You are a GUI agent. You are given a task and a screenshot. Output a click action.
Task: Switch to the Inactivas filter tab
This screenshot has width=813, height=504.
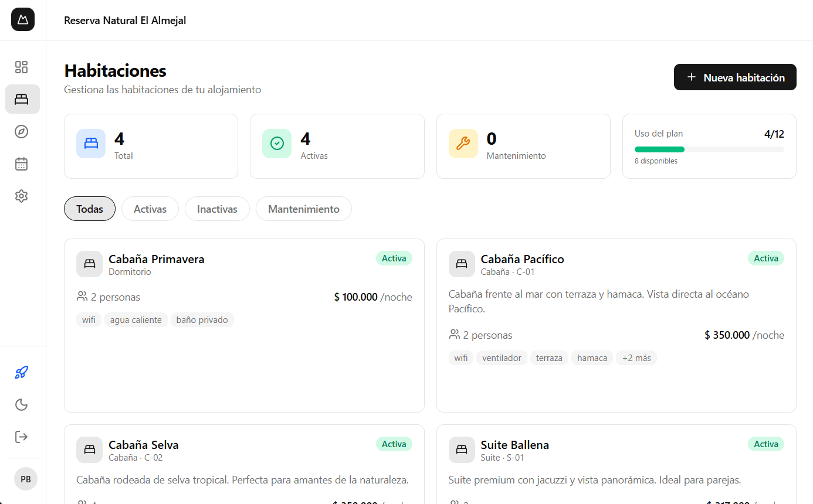[x=217, y=209]
